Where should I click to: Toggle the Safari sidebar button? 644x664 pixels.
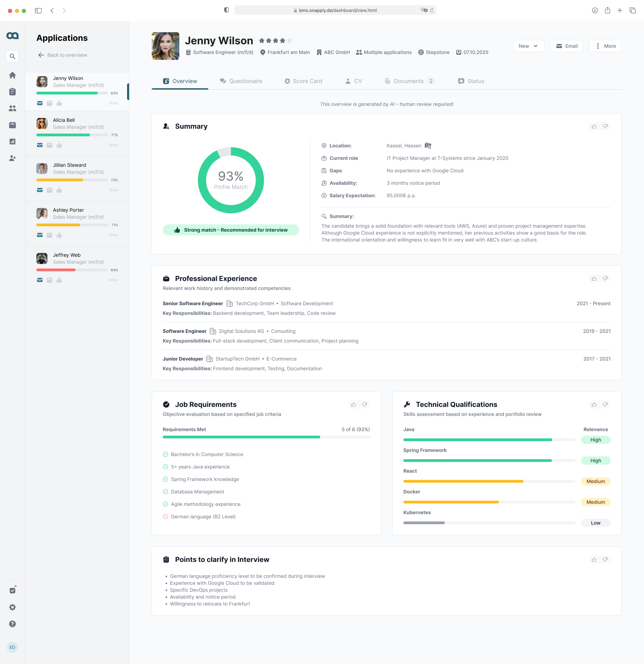coord(38,11)
